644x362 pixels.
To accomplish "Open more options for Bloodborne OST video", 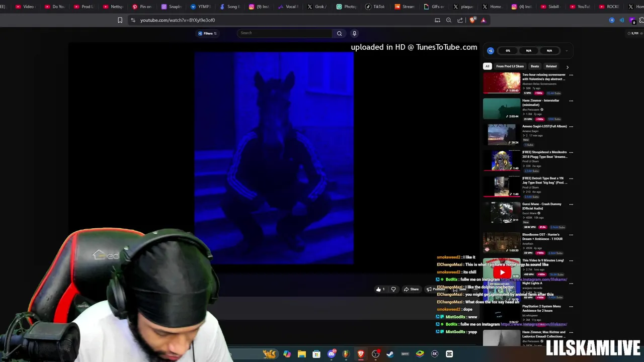I will [x=571, y=235].
